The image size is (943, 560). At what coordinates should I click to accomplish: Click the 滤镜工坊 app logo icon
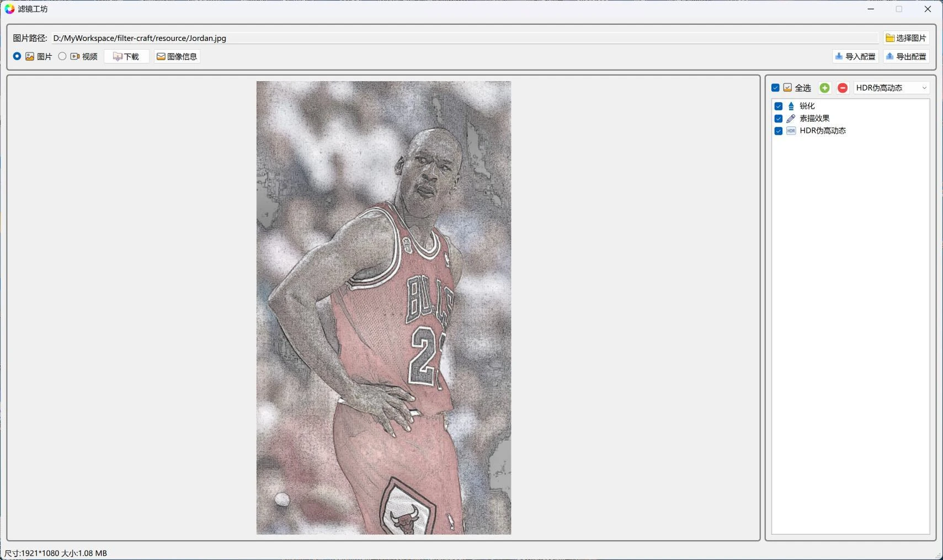[x=9, y=9]
